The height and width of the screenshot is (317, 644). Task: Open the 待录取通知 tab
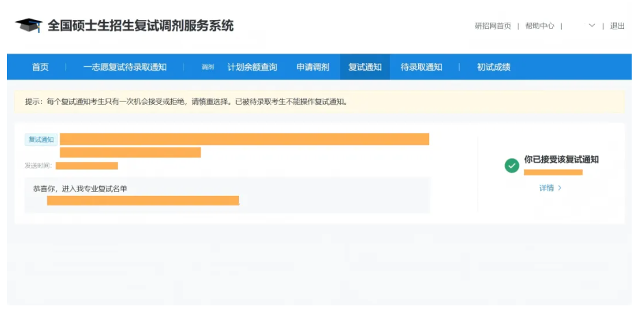pos(422,67)
